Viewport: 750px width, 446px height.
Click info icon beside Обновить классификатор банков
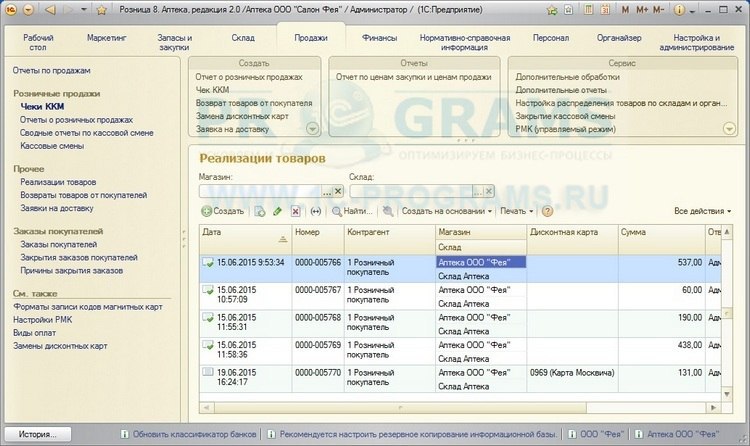point(124,434)
